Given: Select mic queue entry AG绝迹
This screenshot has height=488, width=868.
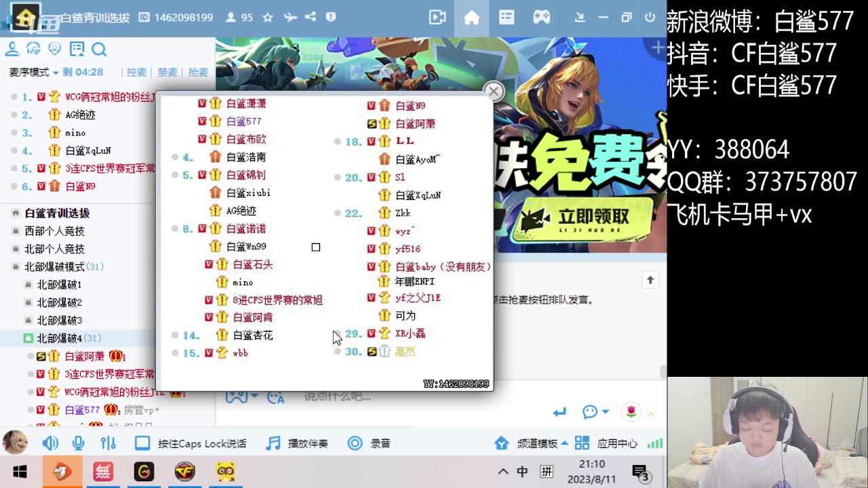Looking at the screenshot, I should (x=80, y=115).
